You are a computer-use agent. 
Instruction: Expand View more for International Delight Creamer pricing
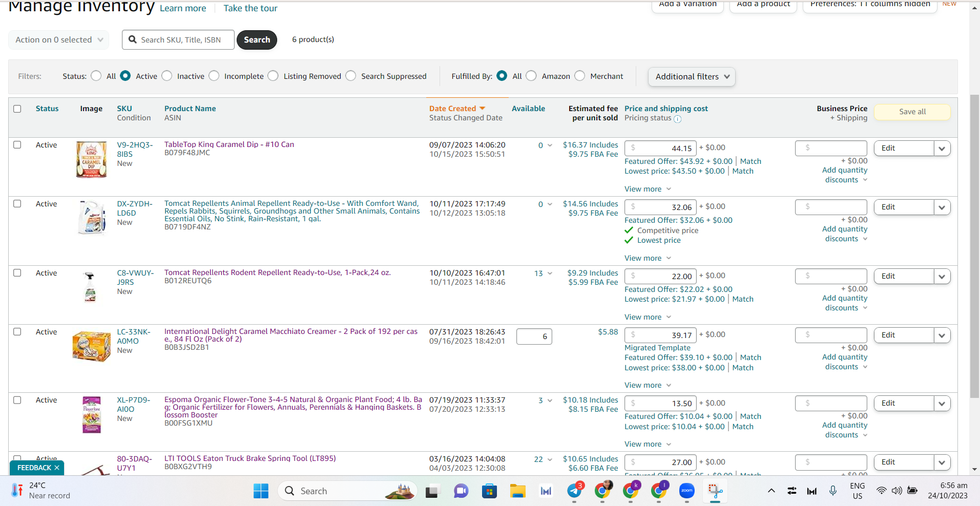(x=648, y=385)
